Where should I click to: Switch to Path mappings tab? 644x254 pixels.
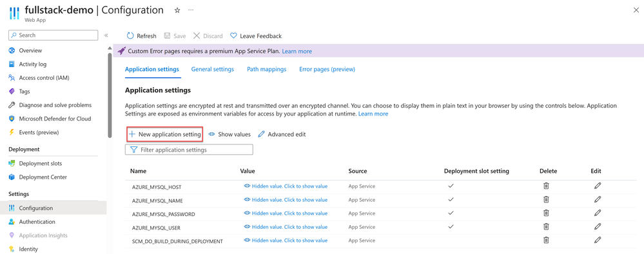coord(266,69)
